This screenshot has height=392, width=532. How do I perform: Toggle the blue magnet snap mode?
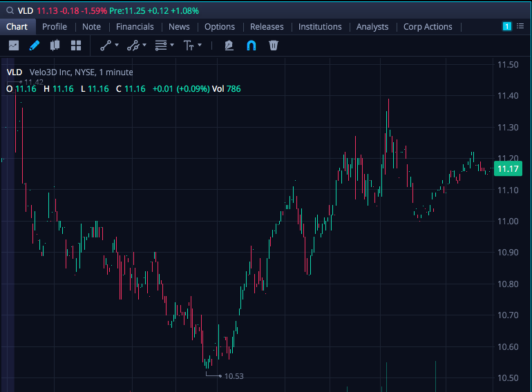[251, 46]
